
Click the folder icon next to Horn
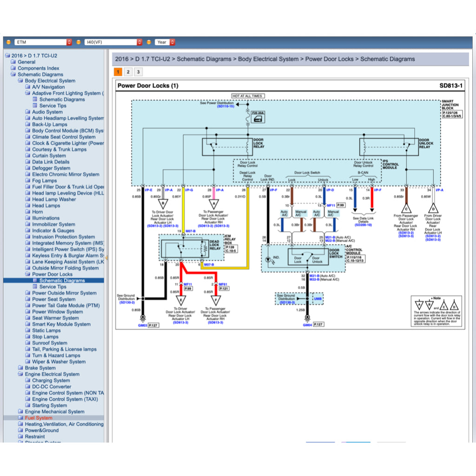[x=27, y=212]
